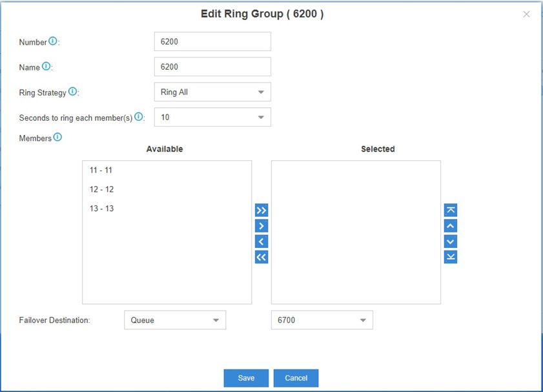Image resolution: width=543 pixels, height=392 pixels.
Task: Open the Ring Strategy dropdown
Action: coord(212,92)
